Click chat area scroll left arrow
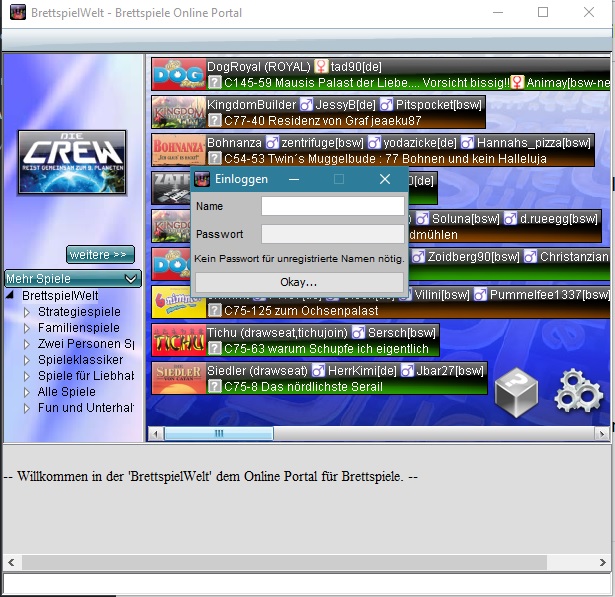 [11, 562]
